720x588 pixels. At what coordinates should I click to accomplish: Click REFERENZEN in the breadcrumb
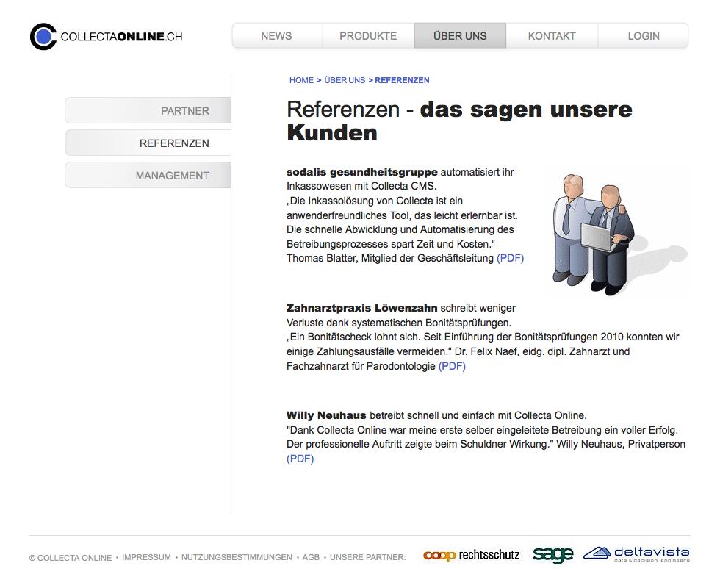(403, 80)
